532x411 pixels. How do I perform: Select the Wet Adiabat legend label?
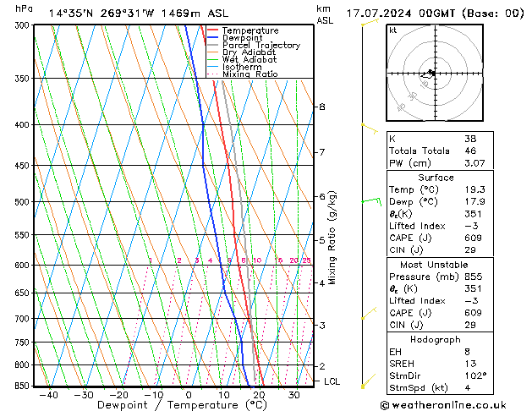click(250, 60)
